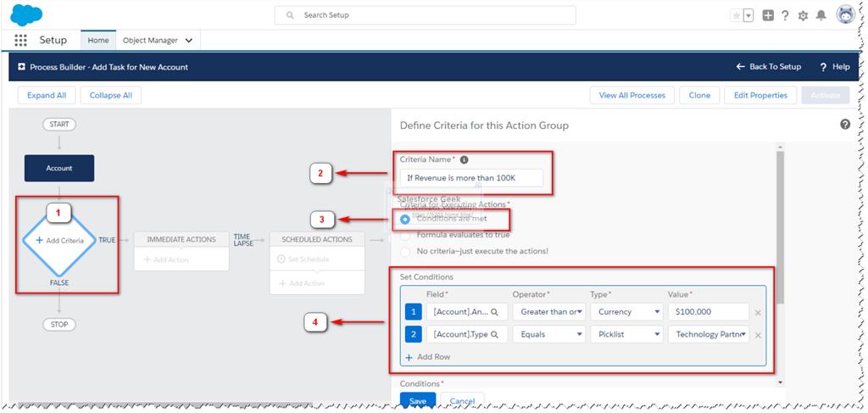Click the STOP node
The height and width of the screenshot is (413, 868).
[59, 325]
